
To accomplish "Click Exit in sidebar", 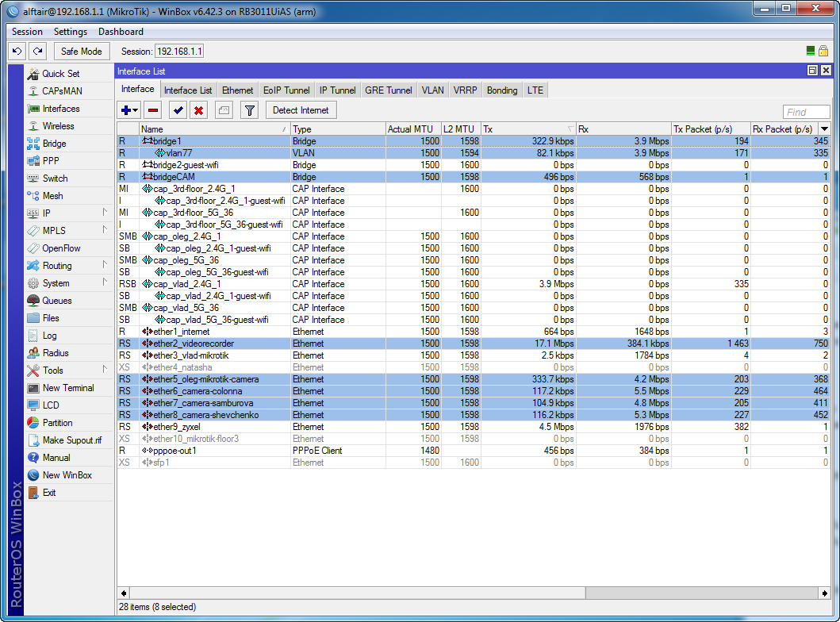I will click(48, 493).
